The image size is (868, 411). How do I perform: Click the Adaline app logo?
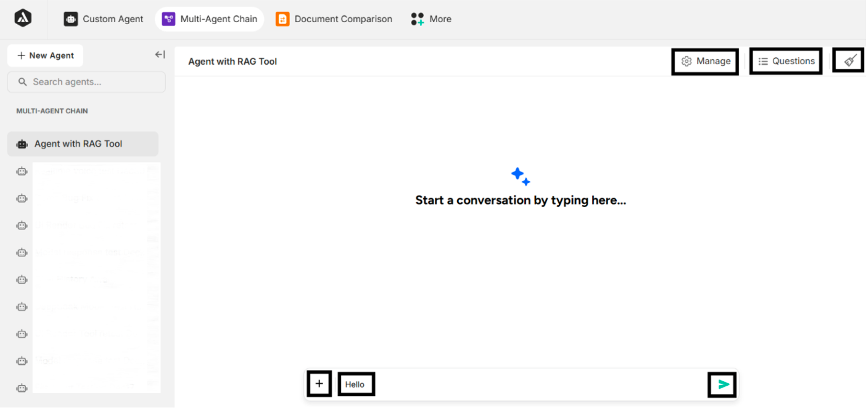click(x=23, y=18)
